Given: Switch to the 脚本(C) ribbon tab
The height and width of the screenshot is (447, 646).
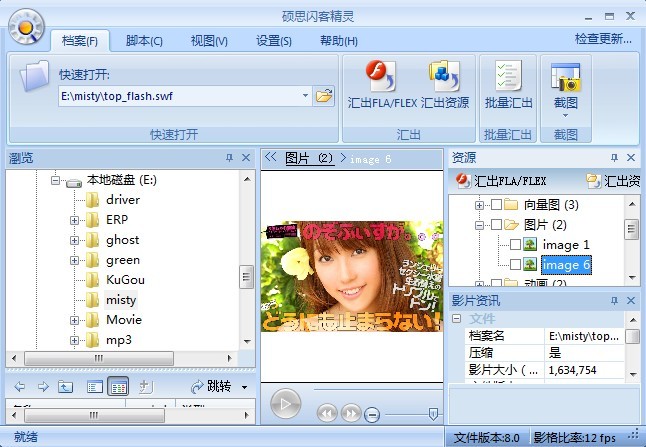Looking at the screenshot, I should 144,40.
